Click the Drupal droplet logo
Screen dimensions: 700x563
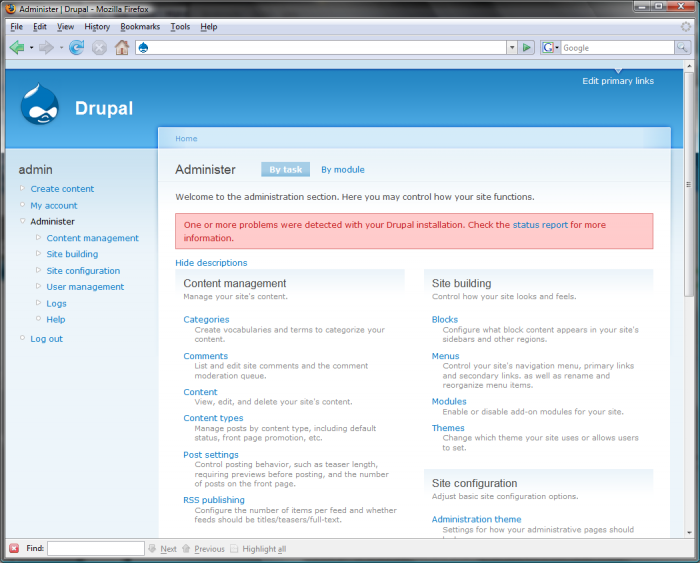(40, 104)
